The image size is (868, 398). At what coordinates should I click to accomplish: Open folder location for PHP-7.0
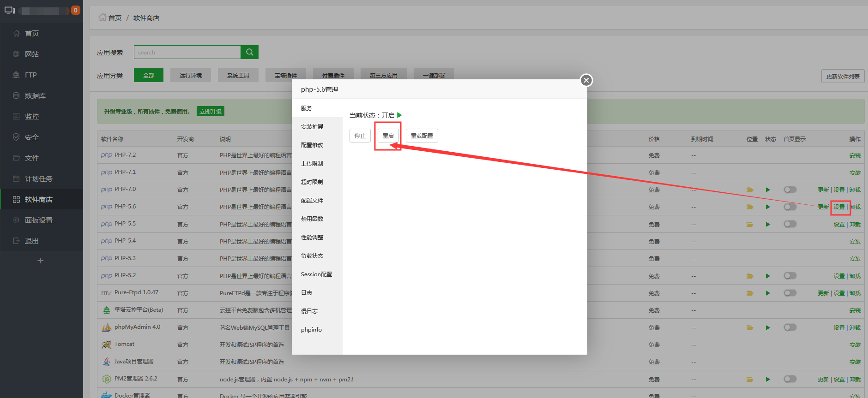pyautogui.click(x=750, y=190)
